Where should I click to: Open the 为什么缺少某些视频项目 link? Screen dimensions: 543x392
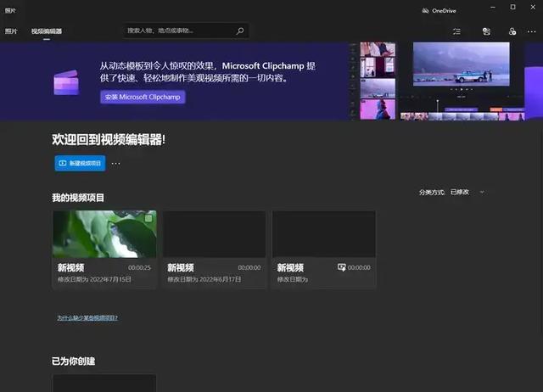pos(87,318)
